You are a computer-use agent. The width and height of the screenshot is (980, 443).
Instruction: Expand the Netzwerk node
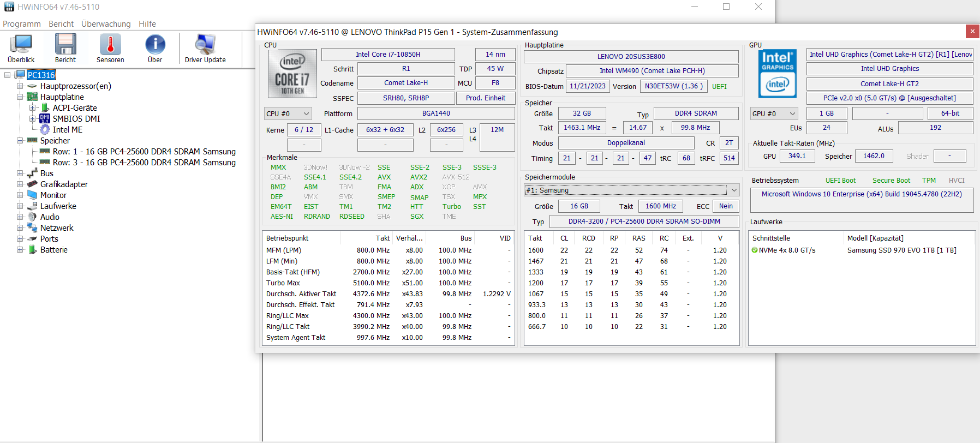click(x=20, y=228)
